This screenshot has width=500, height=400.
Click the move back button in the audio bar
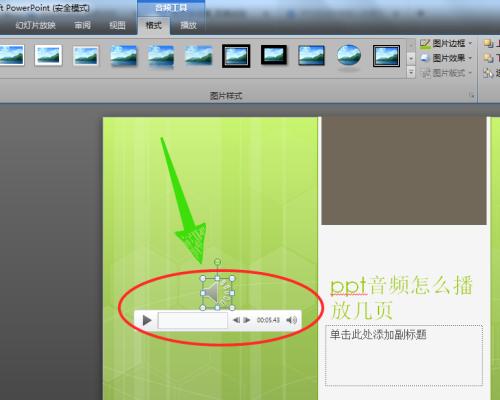coord(236,320)
